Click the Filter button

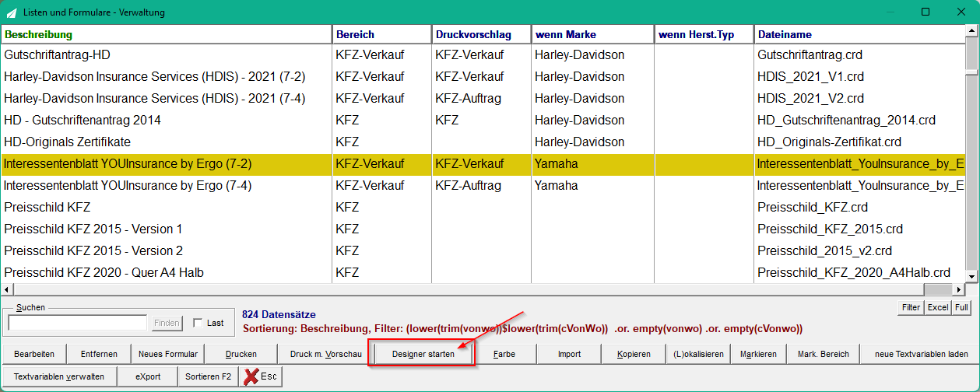click(911, 307)
